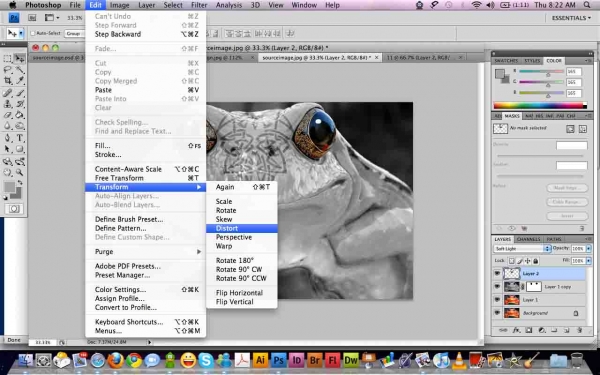Switch to the Swatches tab

pyautogui.click(x=506, y=61)
